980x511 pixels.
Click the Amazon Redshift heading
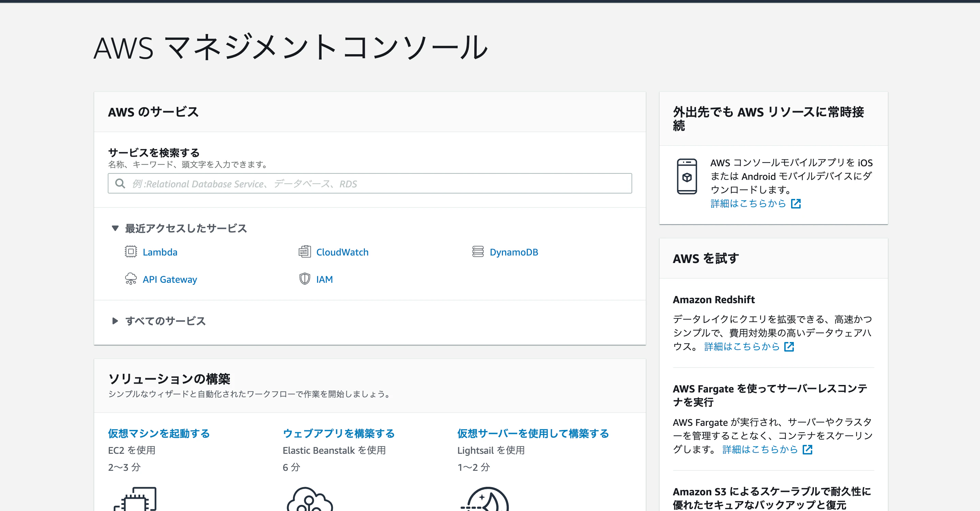point(714,299)
